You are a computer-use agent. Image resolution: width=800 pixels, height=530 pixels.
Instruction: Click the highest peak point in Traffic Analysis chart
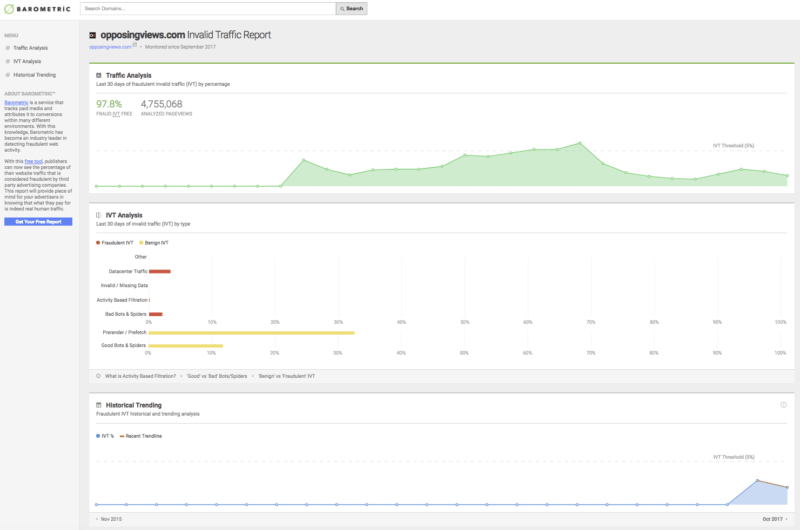click(580, 143)
